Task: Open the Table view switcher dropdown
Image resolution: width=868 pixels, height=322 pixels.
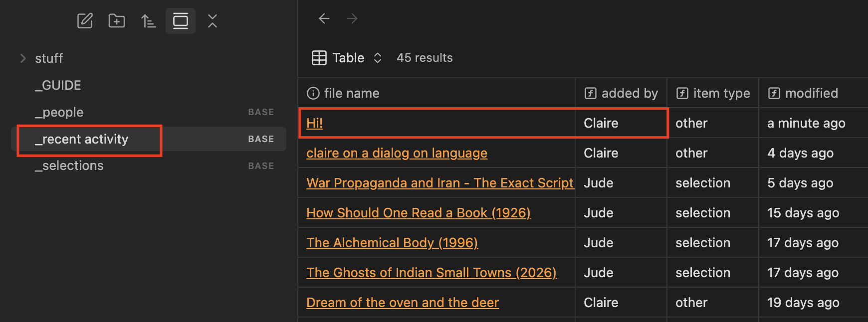Action: click(377, 58)
